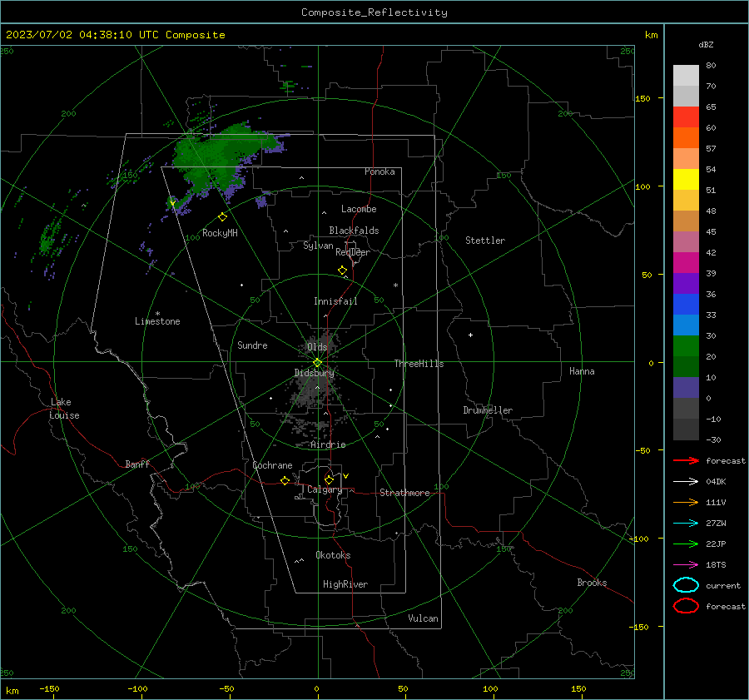The image size is (749, 700).
Task: Click the Ponoka city label
Action: click(379, 171)
